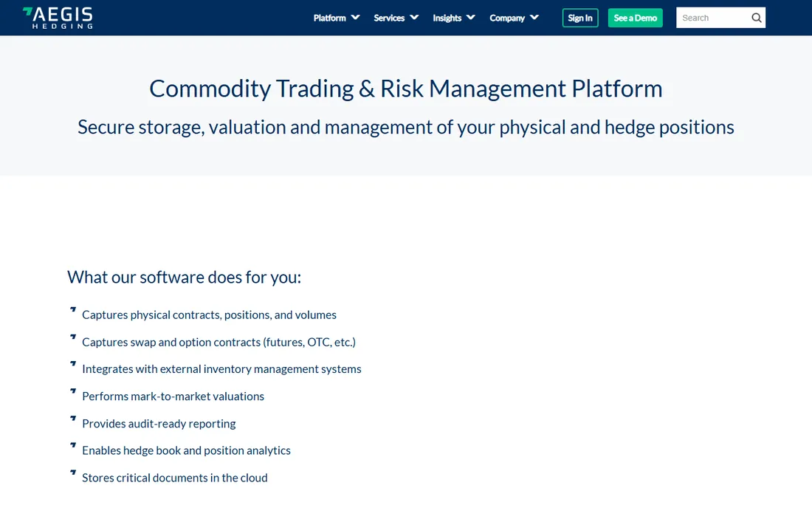Click Enables hedge book and position analytics

[187, 450]
